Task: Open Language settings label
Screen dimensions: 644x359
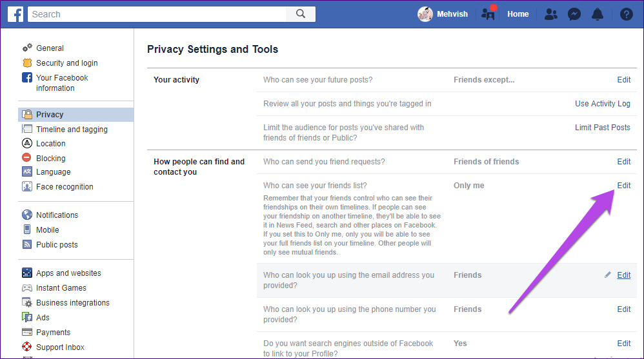Action: pos(54,172)
